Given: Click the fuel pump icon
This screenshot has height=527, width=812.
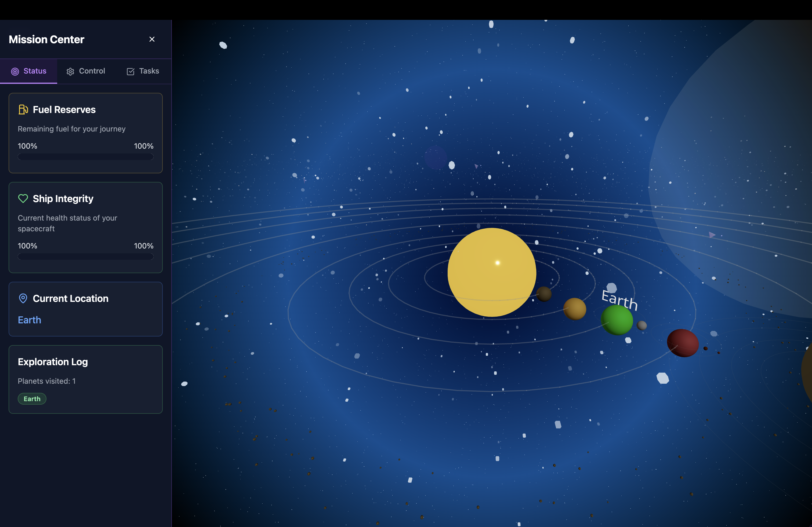Looking at the screenshot, I should coord(23,109).
